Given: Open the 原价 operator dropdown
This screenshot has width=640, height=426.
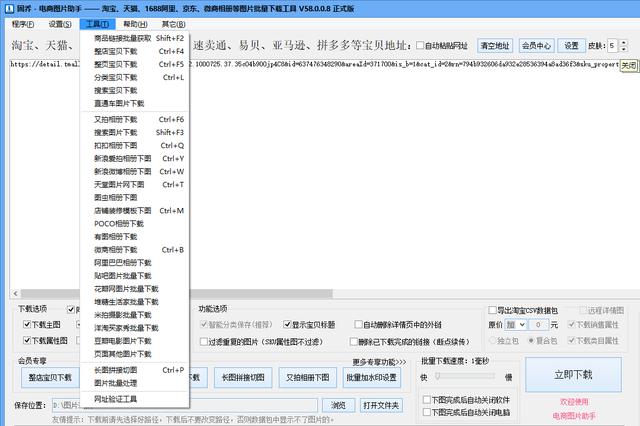Looking at the screenshot, I should [516, 325].
